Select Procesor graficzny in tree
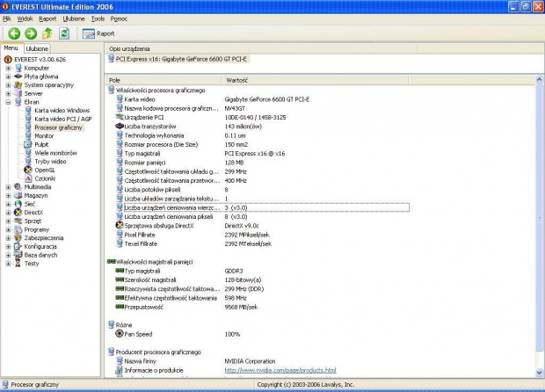 (58, 127)
